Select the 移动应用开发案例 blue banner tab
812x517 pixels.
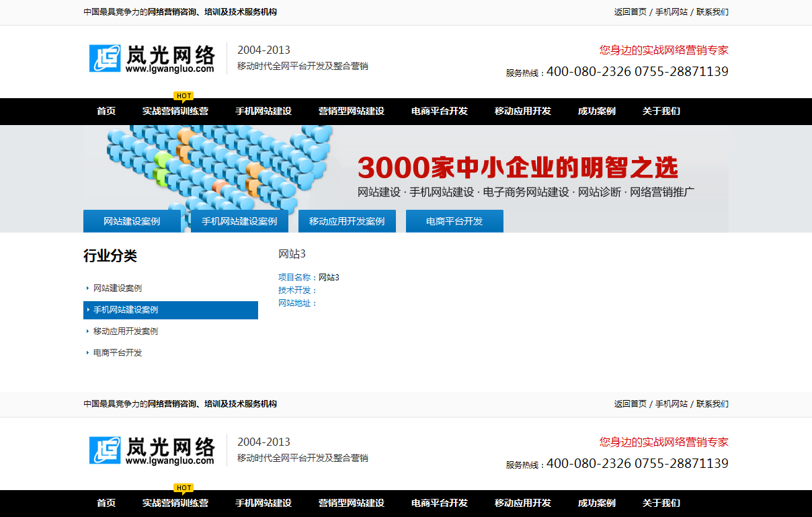click(347, 221)
